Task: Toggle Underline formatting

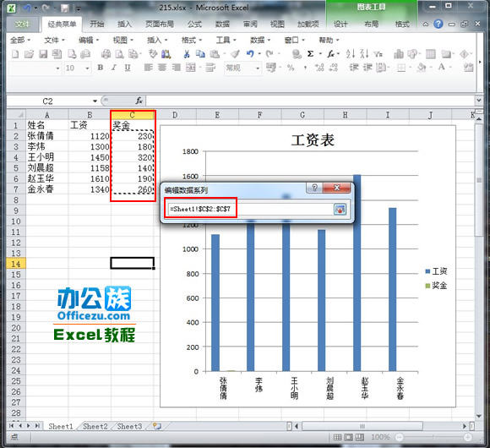Action: [x=128, y=68]
